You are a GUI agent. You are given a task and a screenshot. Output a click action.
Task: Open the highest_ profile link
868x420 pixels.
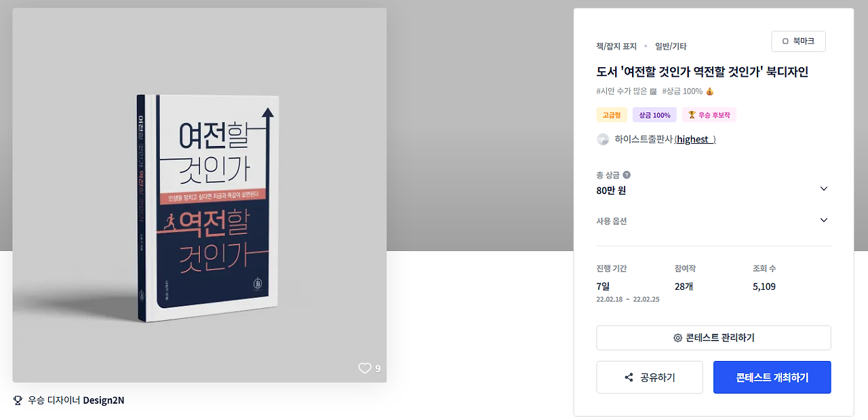pos(695,139)
